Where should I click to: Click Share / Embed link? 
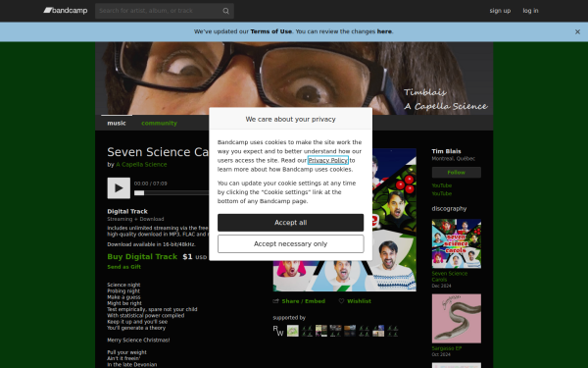tap(304, 301)
